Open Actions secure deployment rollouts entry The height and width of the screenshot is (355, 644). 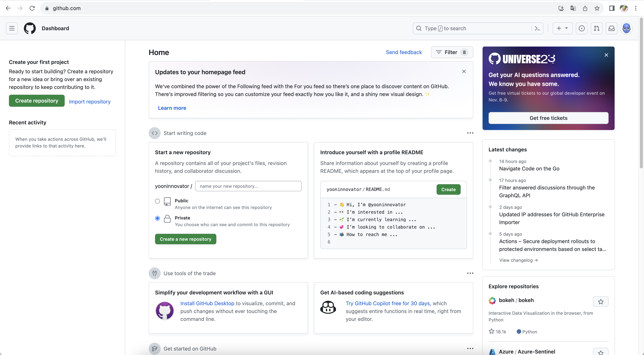(x=553, y=245)
